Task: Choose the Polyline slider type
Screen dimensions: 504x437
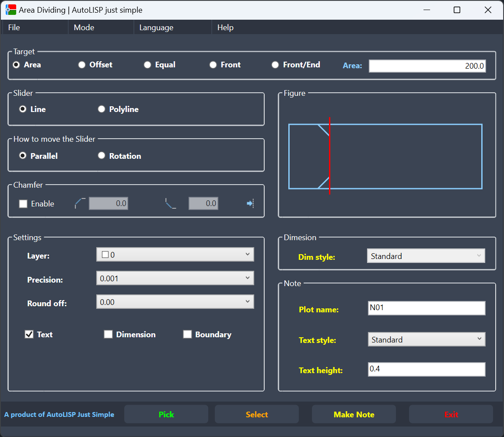Action: pyautogui.click(x=101, y=109)
